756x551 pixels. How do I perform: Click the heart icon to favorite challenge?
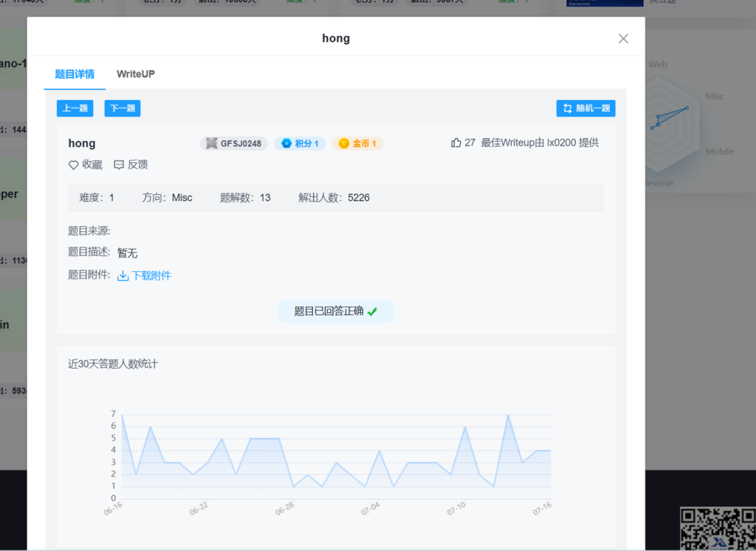coord(73,165)
